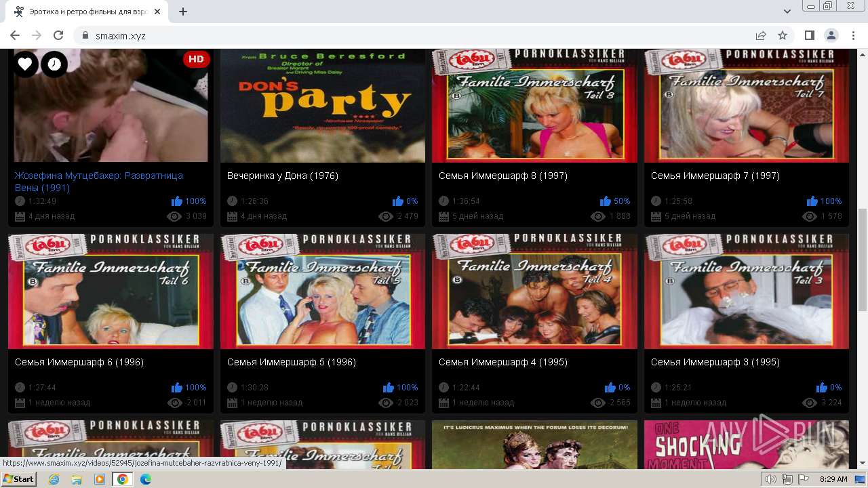Screen dimensions: 868x488
Task: Click the '2 479' view count
Action: pos(408,216)
